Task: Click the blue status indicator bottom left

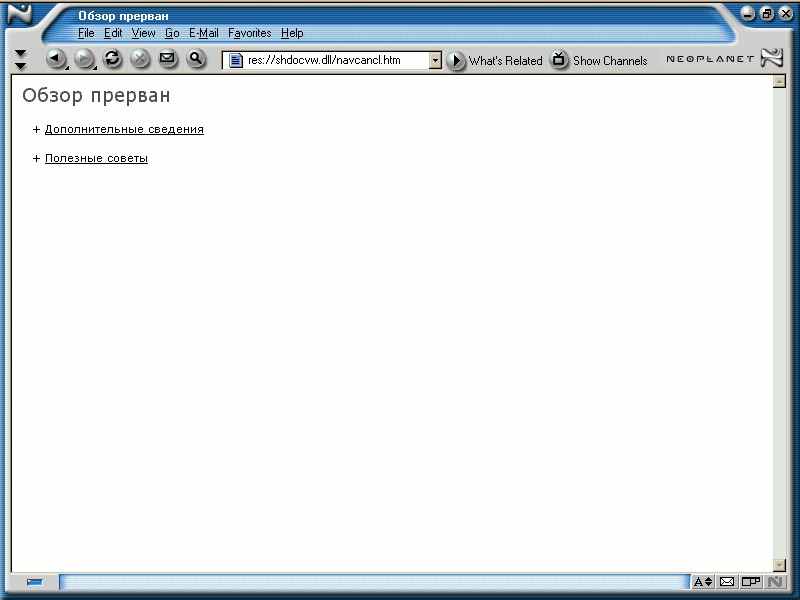Action: point(35,582)
